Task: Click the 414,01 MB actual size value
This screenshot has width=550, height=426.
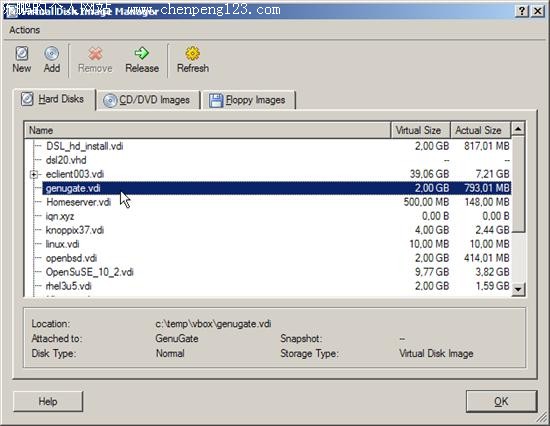Action: tap(487, 258)
